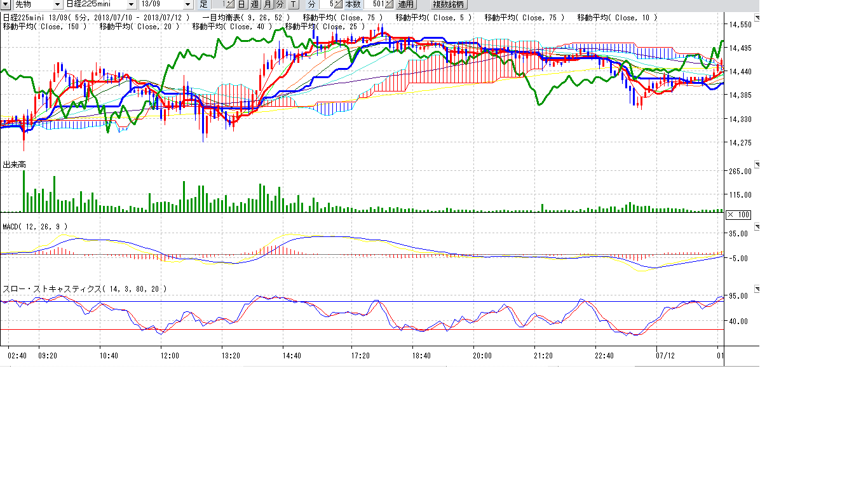This screenshot has width=868, height=488.
Task: Click the T tick chart button
Action: click(293, 4)
